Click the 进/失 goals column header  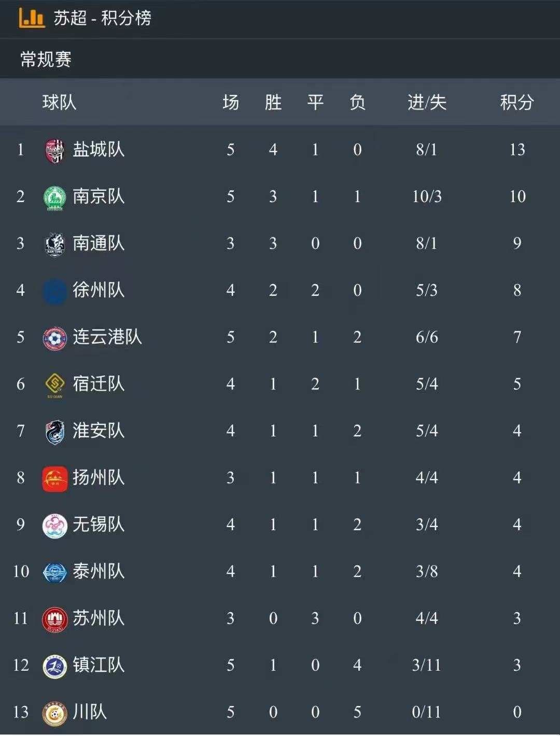pyautogui.click(x=427, y=102)
